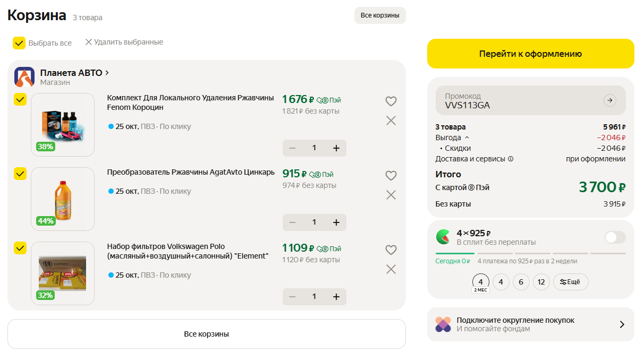Uncheck the Fenom Короцин item checkbox
The width and height of the screenshot is (644, 352).
20,100
